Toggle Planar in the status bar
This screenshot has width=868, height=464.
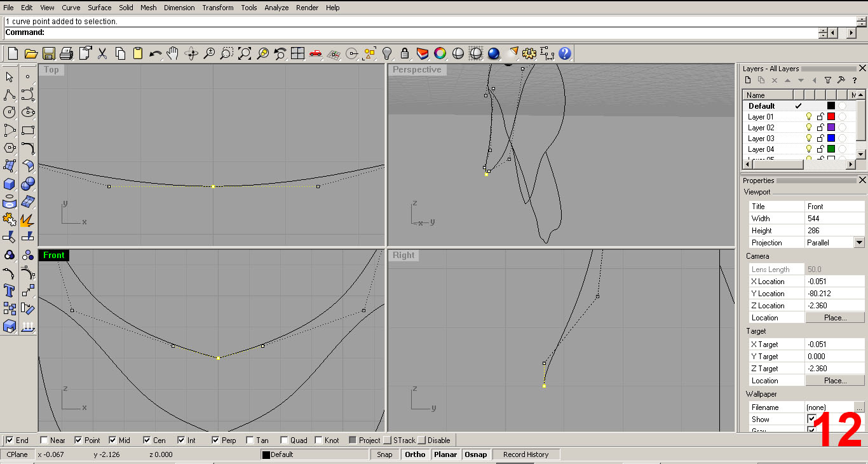click(446, 454)
